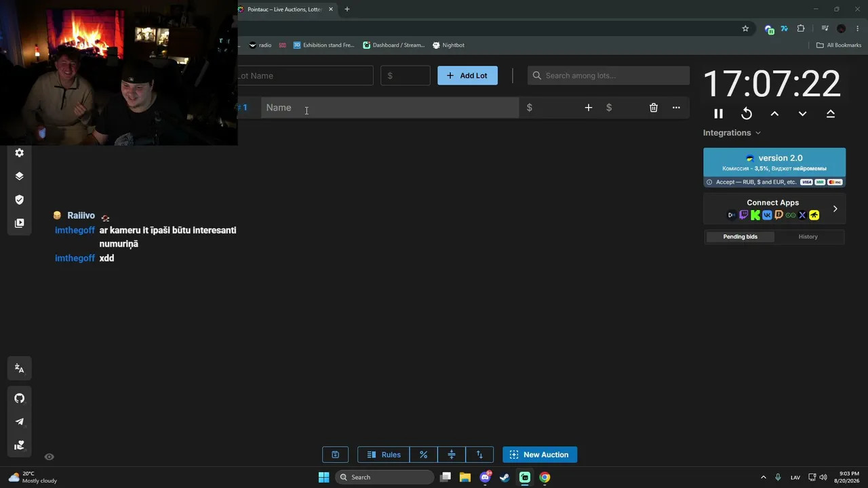Image resolution: width=868 pixels, height=488 pixels.
Task: Click lot 1 Name field
Action: 390,108
